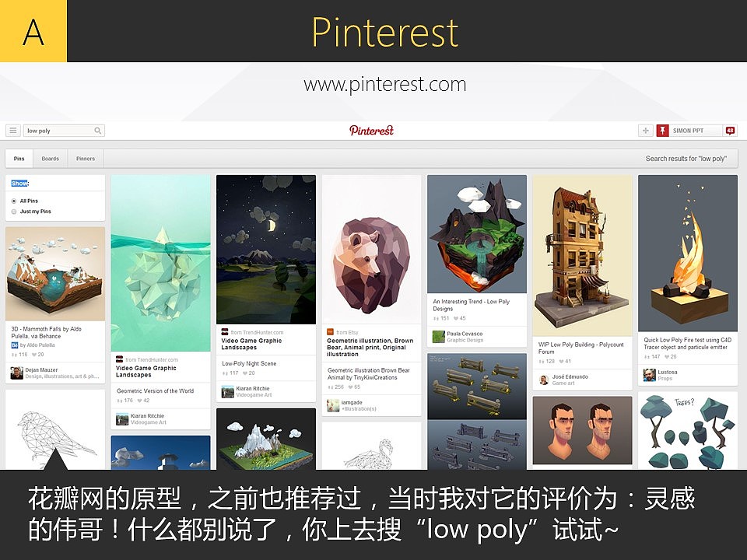Open José Edmundo's Game art board

562,382
